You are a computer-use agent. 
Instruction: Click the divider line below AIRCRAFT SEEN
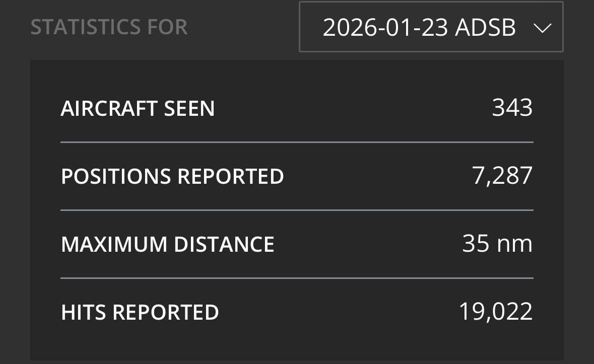pyautogui.click(x=297, y=142)
